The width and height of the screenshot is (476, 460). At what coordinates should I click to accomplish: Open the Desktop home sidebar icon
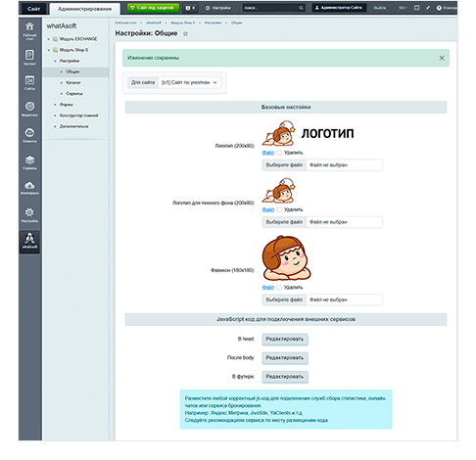(29, 30)
